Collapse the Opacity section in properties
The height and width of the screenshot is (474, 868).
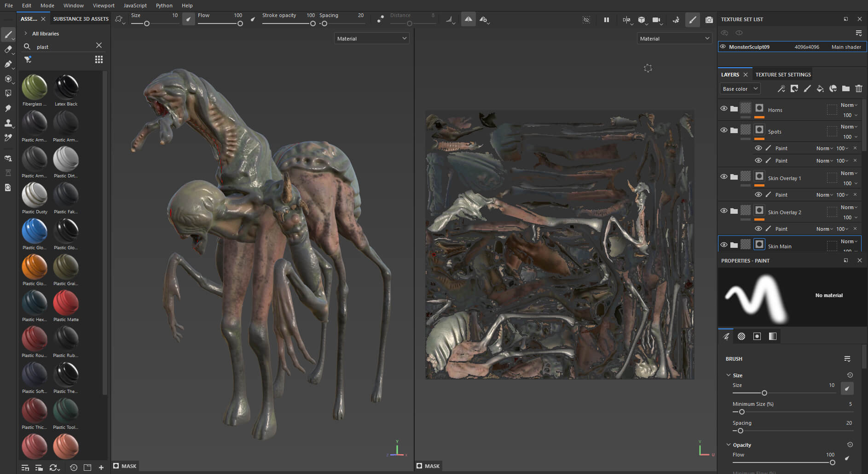coord(728,445)
